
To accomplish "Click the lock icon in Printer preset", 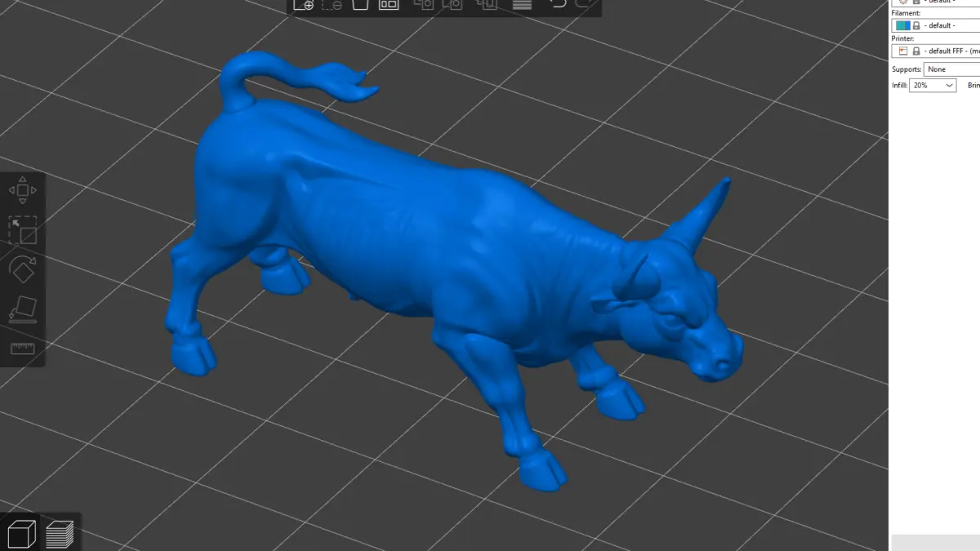I will 916,51.
